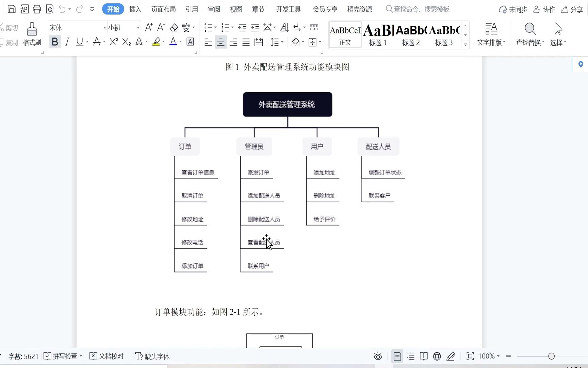The height and width of the screenshot is (368, 588).
Task: Clear formatting with the eraser icon
Action: (x=174, y=28)
